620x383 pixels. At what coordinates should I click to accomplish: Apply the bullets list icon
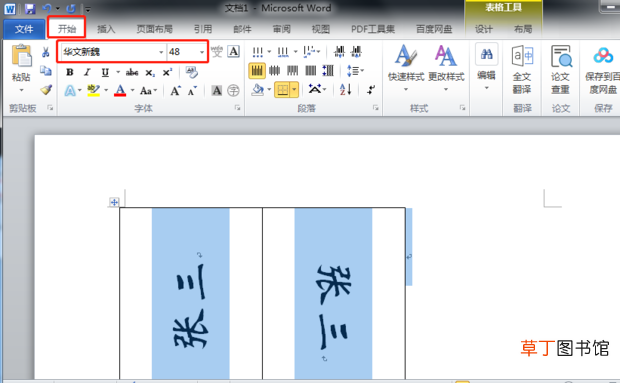coord(257,52)
